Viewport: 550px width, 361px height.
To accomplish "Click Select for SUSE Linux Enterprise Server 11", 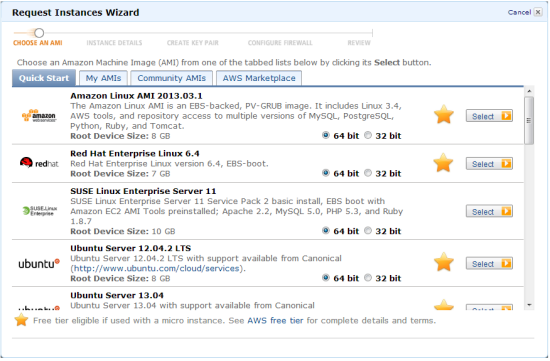I will 489,211.
